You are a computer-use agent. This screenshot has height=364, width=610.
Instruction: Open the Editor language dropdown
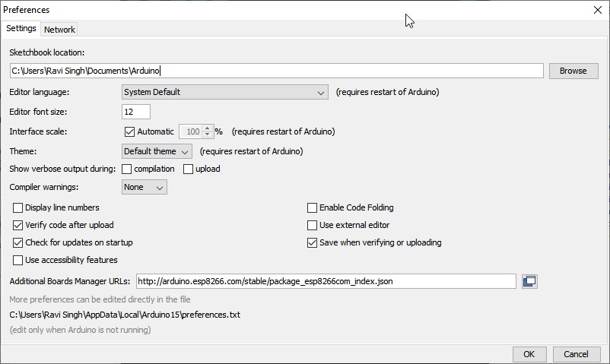click(225, 92)
